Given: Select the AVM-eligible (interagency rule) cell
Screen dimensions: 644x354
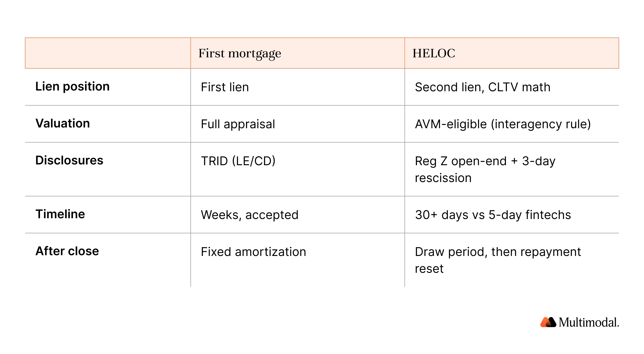Looking at the screenshot, I should click(x=512, y=124).
